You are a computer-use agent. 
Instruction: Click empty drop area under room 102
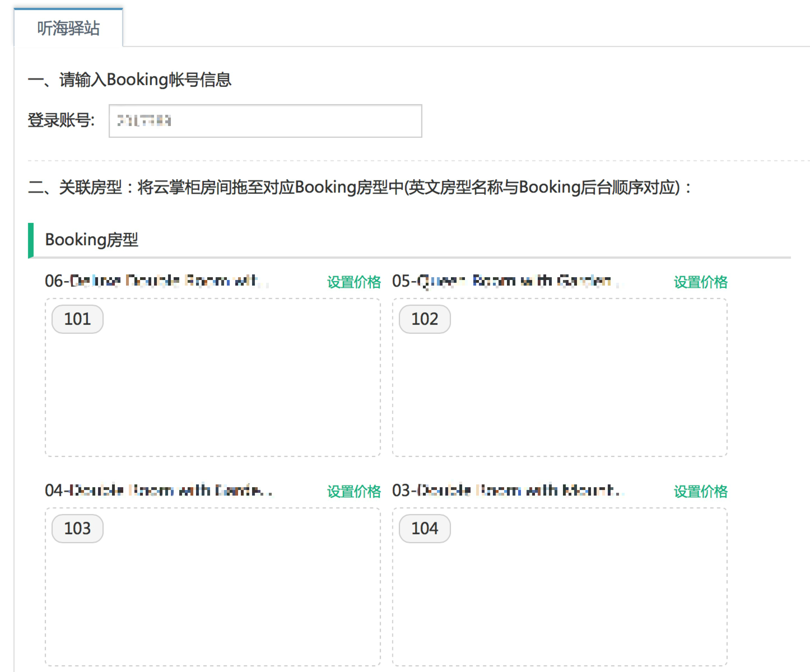coord(559,393)
